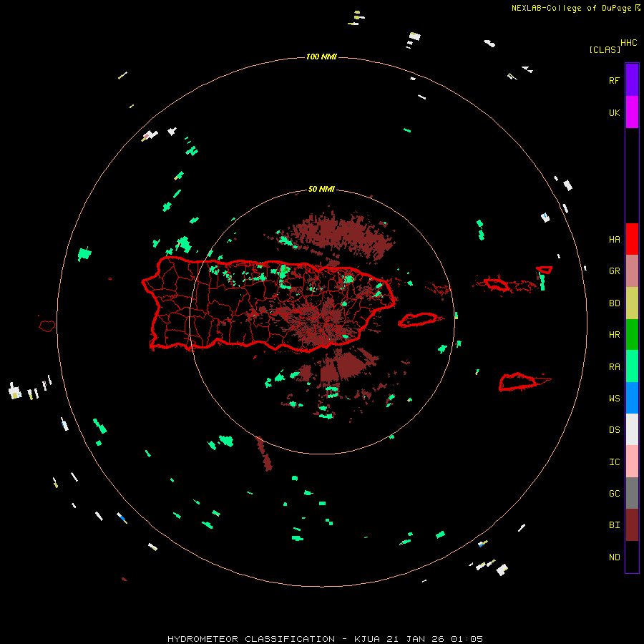This screenshot has height=644, width=644.
Task: Click the WS blue legend swatch
Action: (x=632, y=398)
